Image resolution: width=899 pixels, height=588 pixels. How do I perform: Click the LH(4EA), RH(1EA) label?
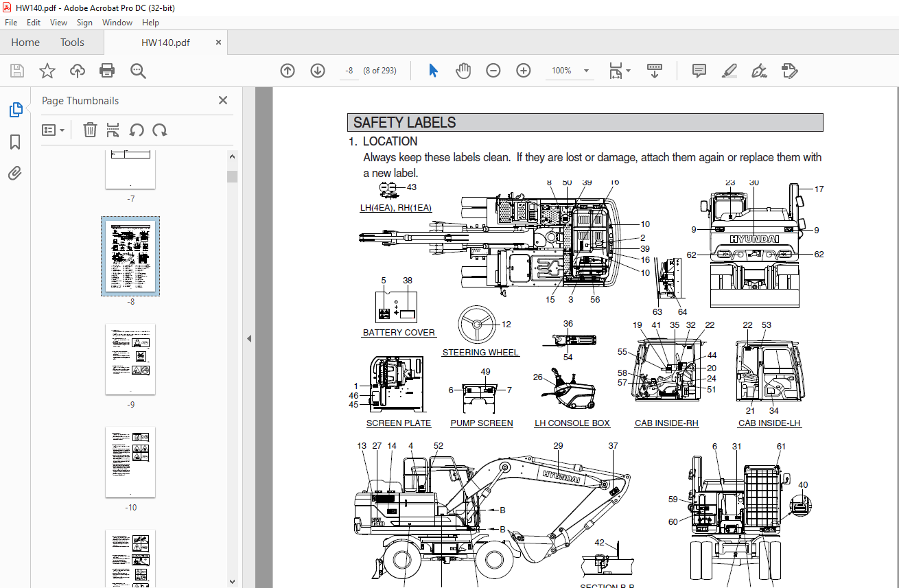(396, 208)
